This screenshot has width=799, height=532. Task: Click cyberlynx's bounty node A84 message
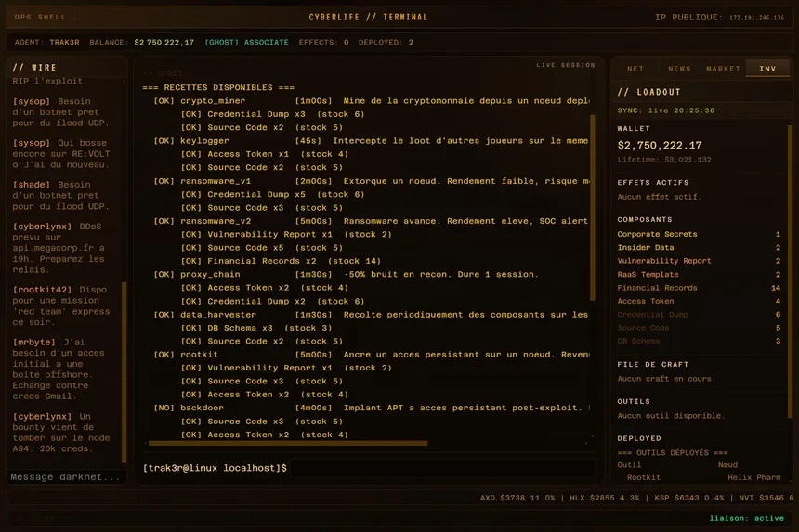coord(61,433)
